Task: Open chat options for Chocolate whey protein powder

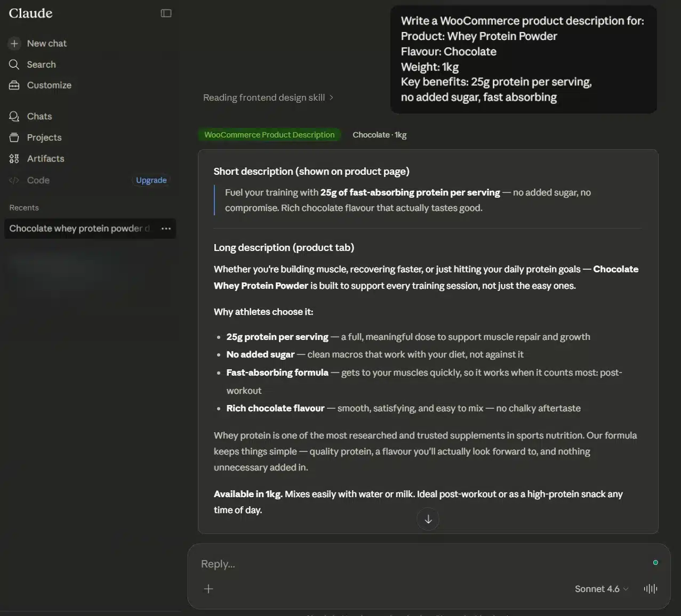Action: [166, 228]
